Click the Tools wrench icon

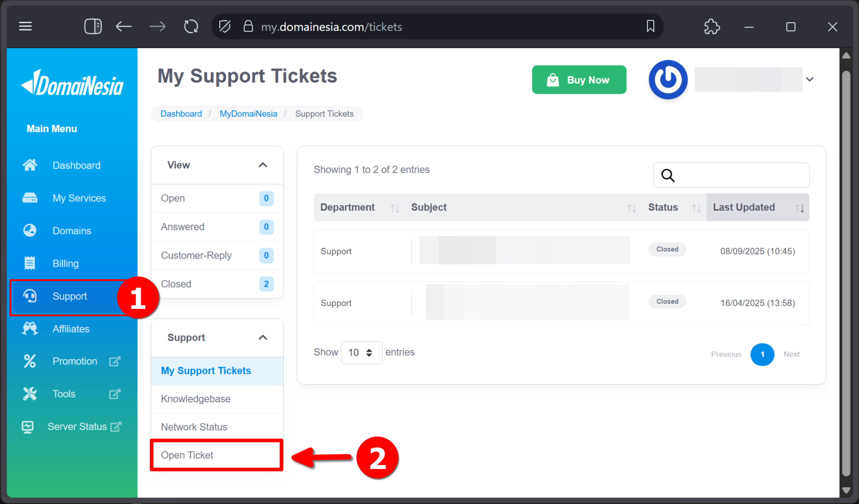click(x=30, y=394)
